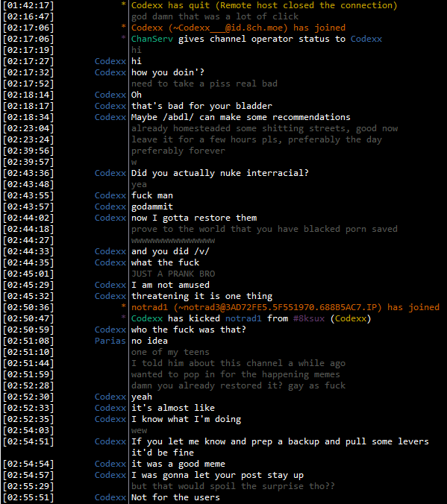Click Codexx nick beside 'how you doin'?'

pos(110,72)
